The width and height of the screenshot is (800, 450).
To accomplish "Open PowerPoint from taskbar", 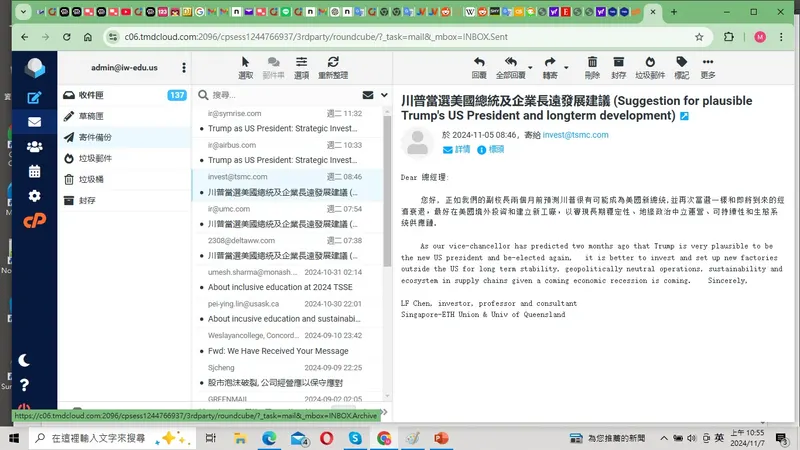I will 441,438.
